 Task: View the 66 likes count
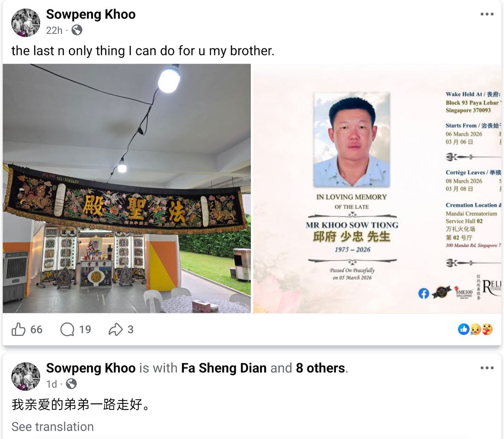tap(36, 329)
